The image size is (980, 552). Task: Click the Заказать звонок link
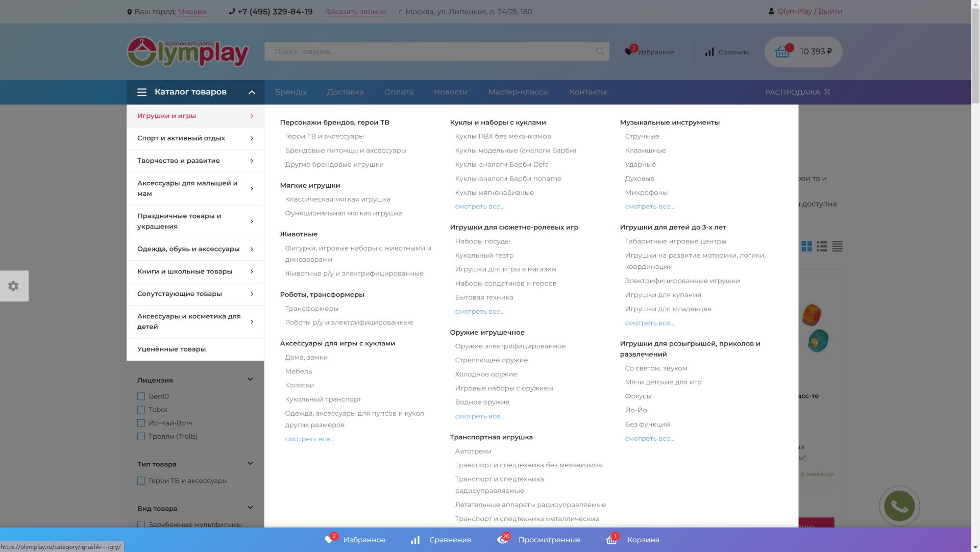point(355,12)
